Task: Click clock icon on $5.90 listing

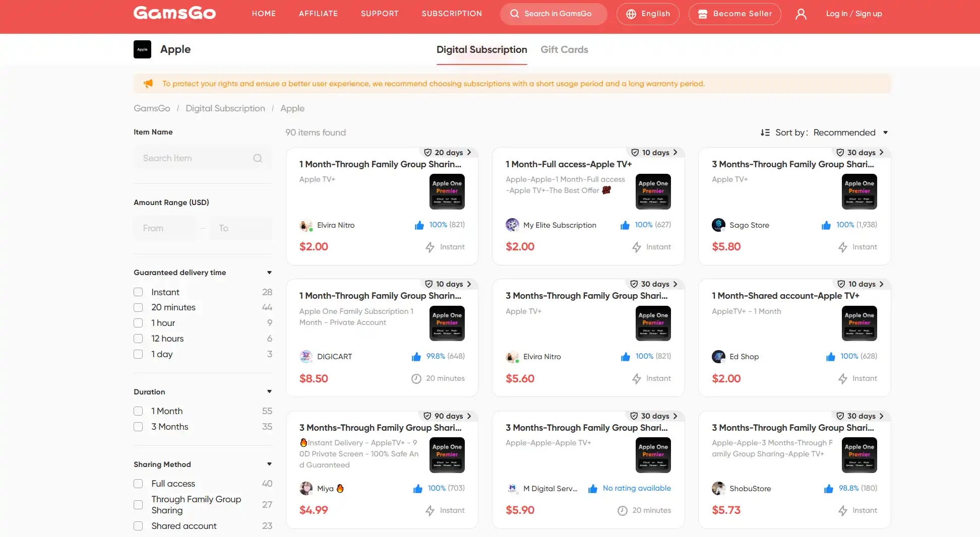Action: pos(623,511)
